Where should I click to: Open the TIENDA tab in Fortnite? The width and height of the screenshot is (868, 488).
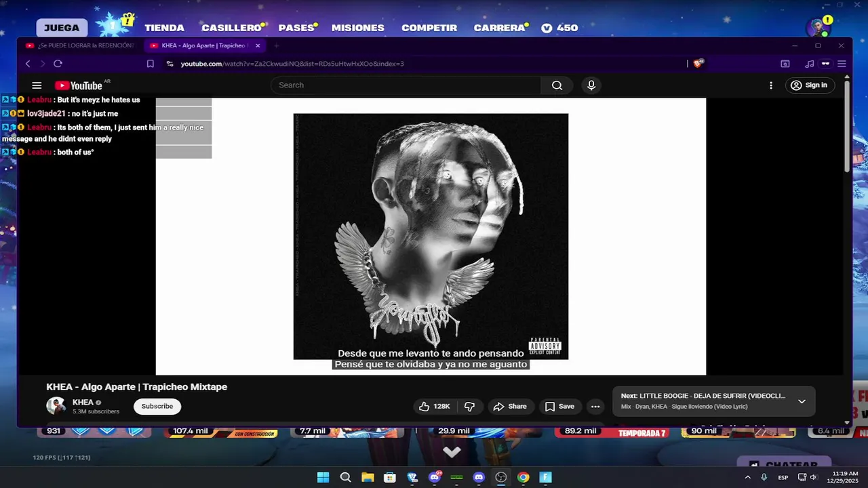[164, 28]
